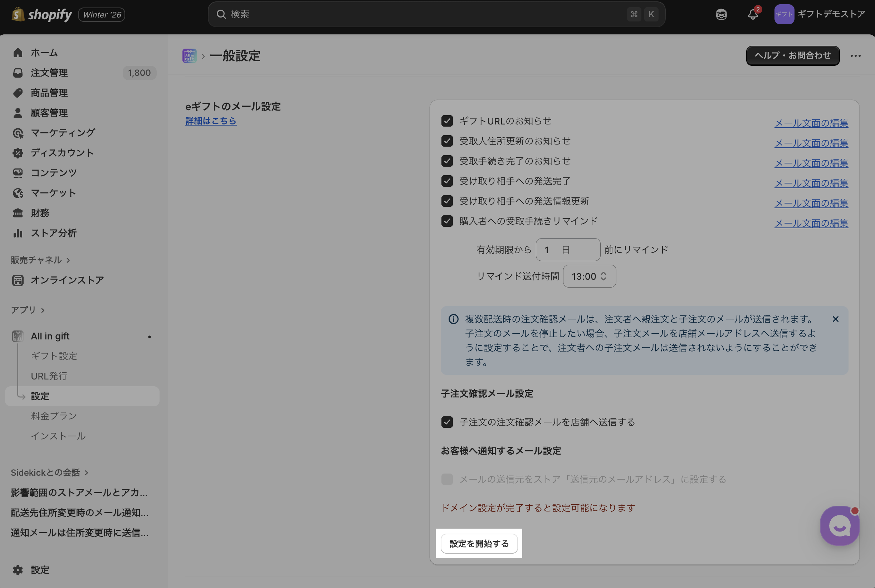Click the reminder days input field
Image resolution: width=875 pixels, height=588 pixels.
point(567,250)
